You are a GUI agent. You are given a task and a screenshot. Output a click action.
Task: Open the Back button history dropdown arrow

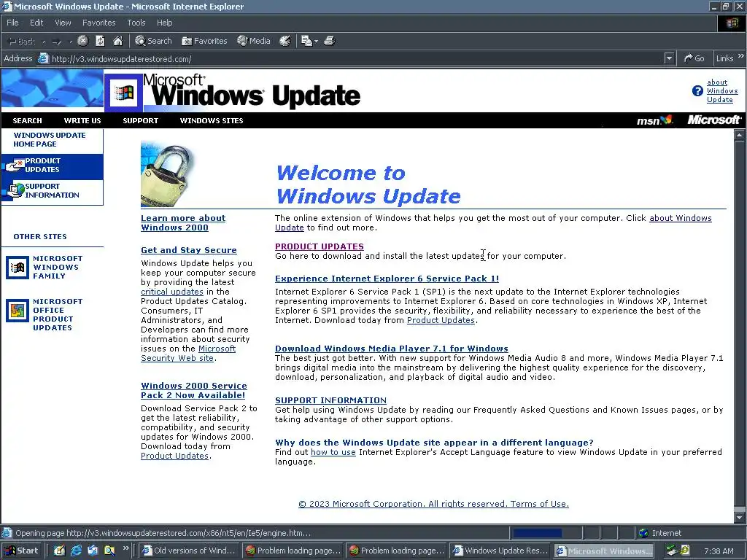(43, 42)
